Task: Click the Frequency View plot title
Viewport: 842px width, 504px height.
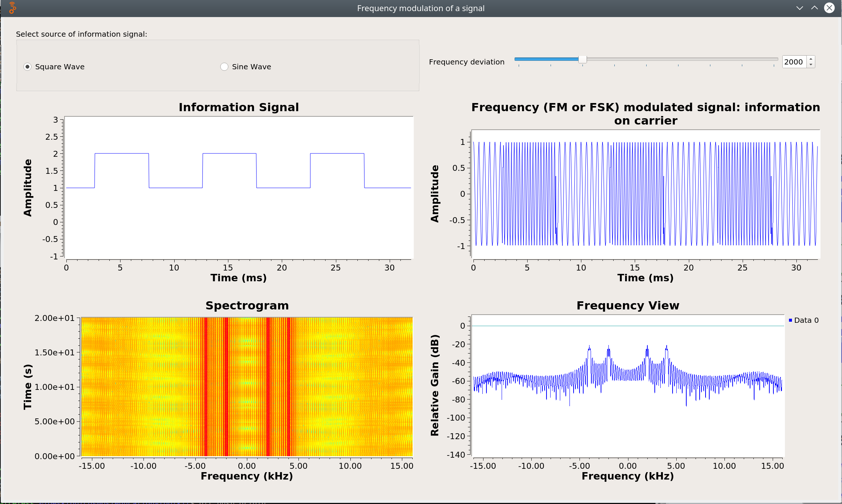Action: pyautogui.click(x=628, y=305)
